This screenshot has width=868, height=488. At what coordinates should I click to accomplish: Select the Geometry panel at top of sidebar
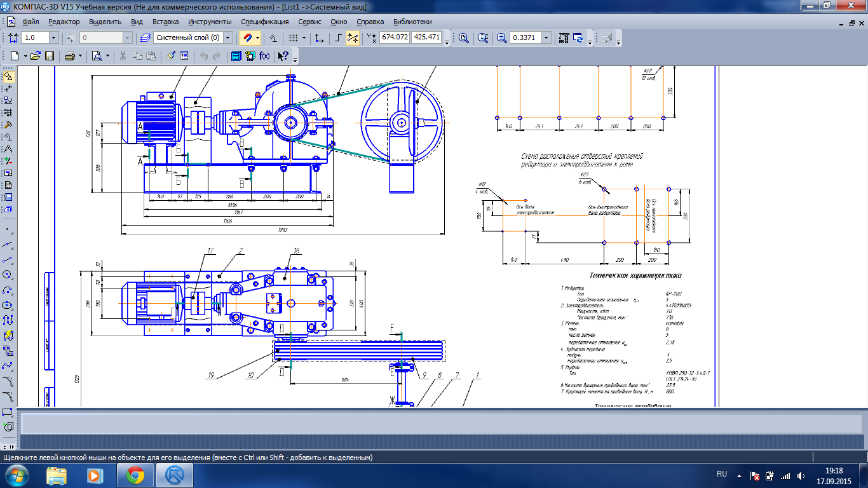pyautogui.click(x=8, y=77)
